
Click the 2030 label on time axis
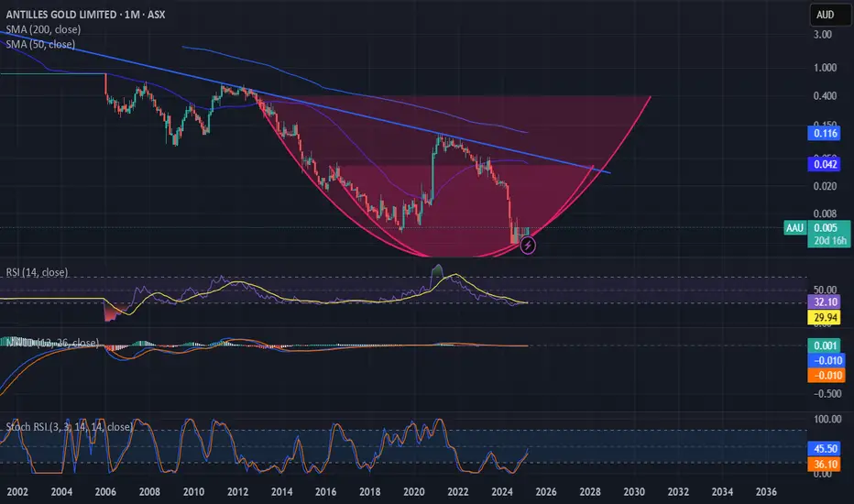634,491
